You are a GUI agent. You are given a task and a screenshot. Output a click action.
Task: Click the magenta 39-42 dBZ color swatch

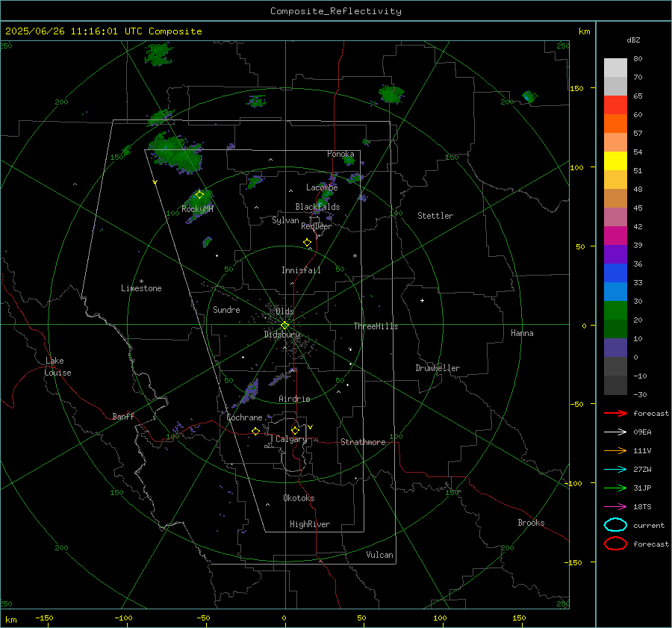[x=615, y=235]
